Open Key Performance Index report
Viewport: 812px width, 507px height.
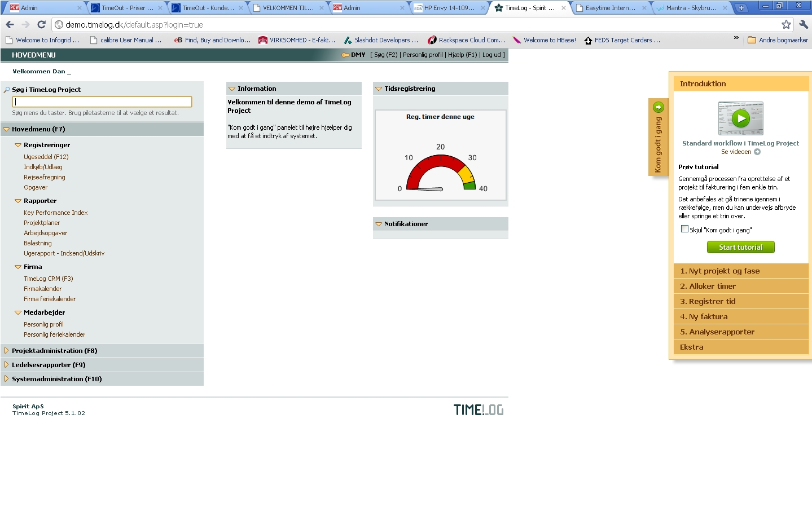tap(56, 213)
